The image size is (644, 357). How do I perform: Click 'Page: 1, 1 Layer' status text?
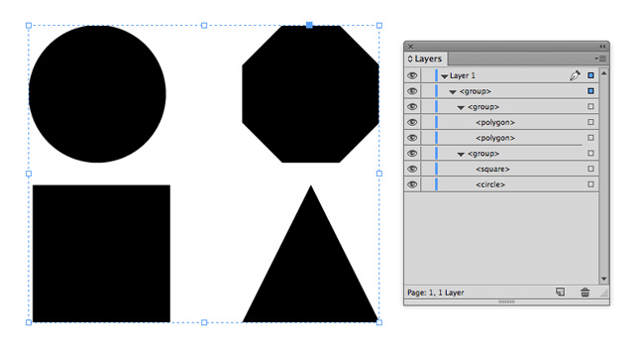435,293
